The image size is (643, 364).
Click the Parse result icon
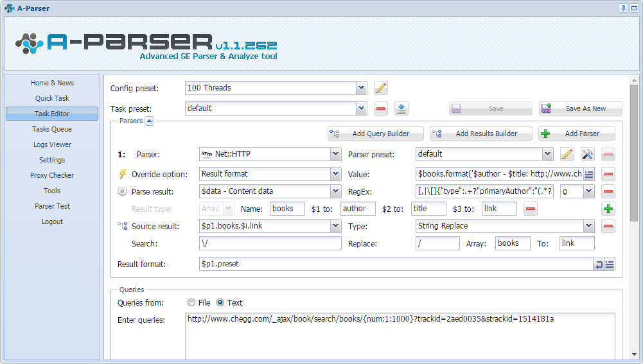122,191
